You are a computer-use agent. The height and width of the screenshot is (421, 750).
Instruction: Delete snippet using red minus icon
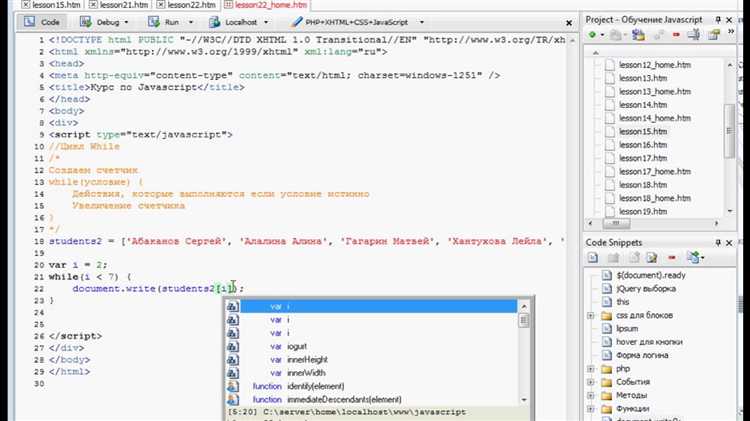(x=672, y=258)
